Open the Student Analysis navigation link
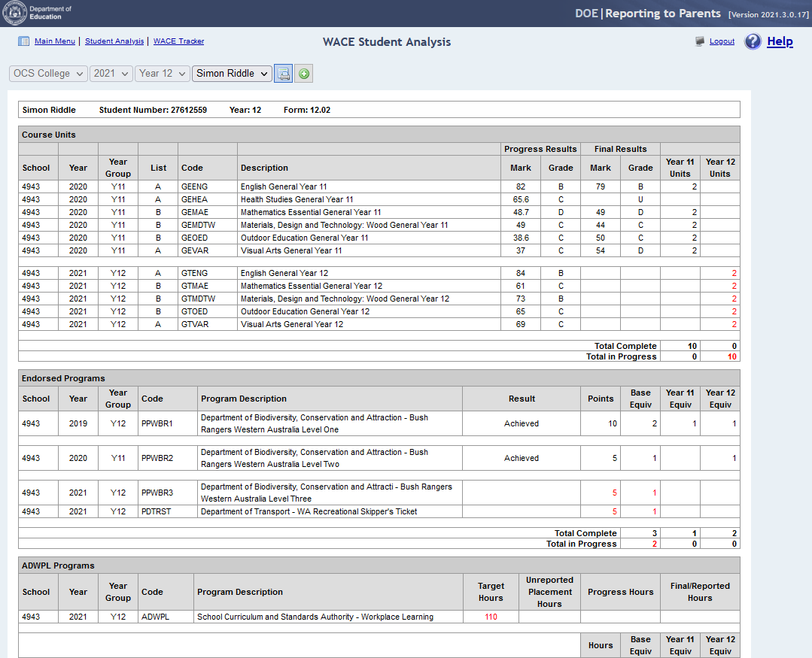 [114, 41]
